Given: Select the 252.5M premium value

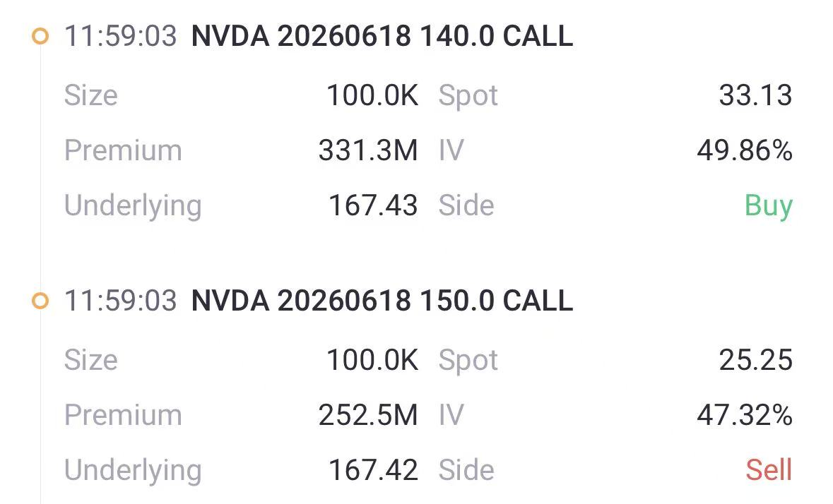Looking at the screenshot, I should coord(368,415).
